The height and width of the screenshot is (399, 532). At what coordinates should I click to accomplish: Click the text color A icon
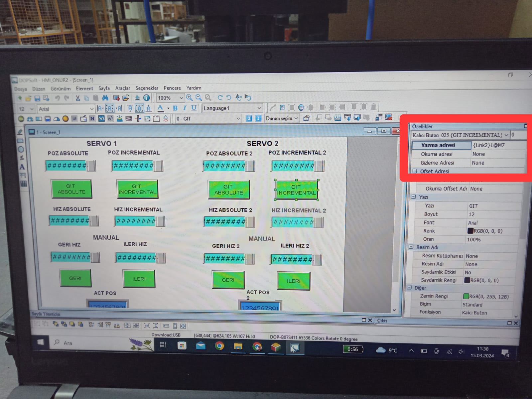160,108
